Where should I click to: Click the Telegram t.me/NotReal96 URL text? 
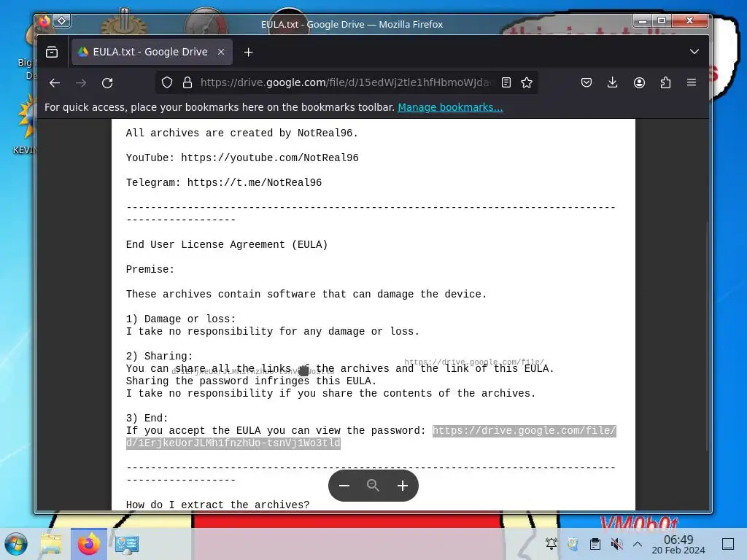coord(255,182)
